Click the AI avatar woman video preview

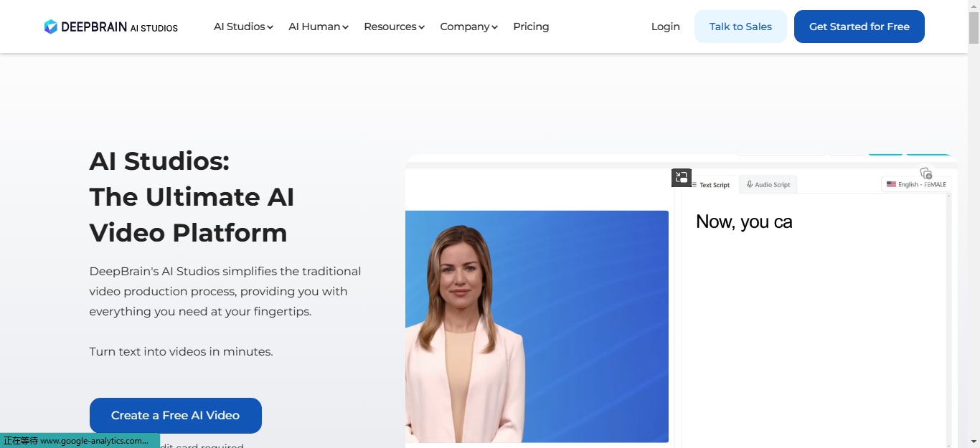(x=537, y=327)
